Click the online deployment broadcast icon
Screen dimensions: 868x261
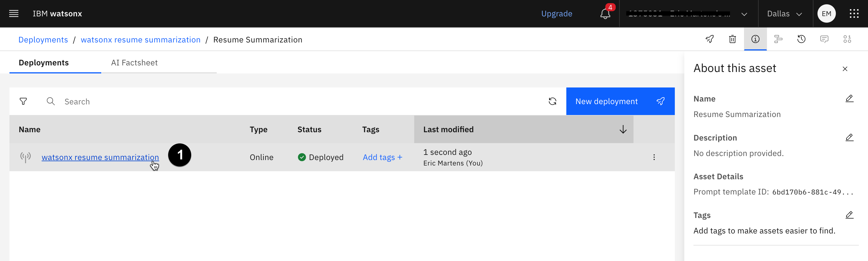click(x=25, y=157)
